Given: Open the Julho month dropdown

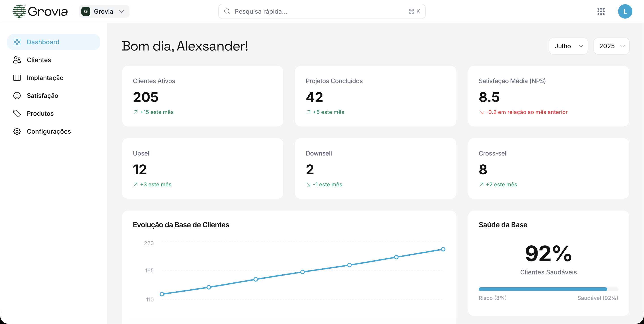Looking at the screenshot, I should 568,46.
